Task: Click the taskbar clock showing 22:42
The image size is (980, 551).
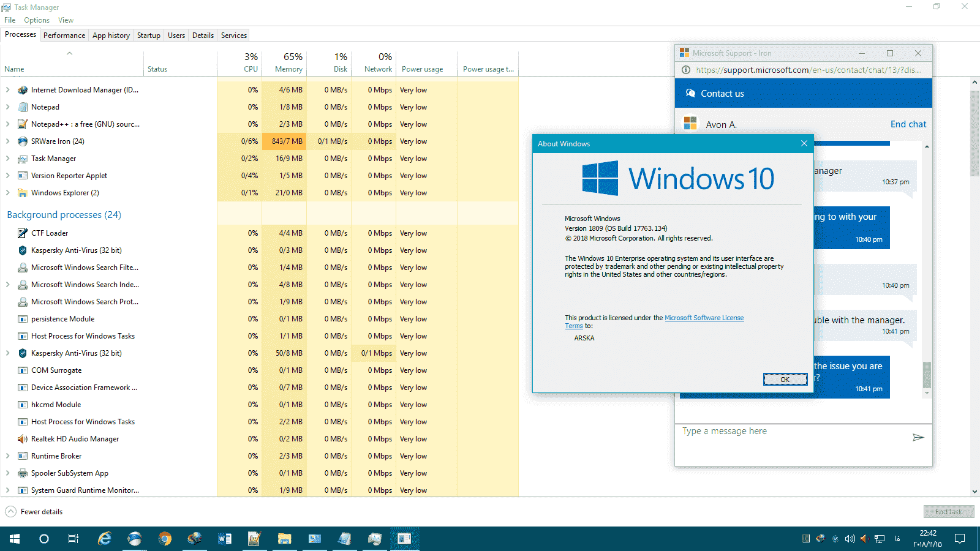Action: pos(927,539)
